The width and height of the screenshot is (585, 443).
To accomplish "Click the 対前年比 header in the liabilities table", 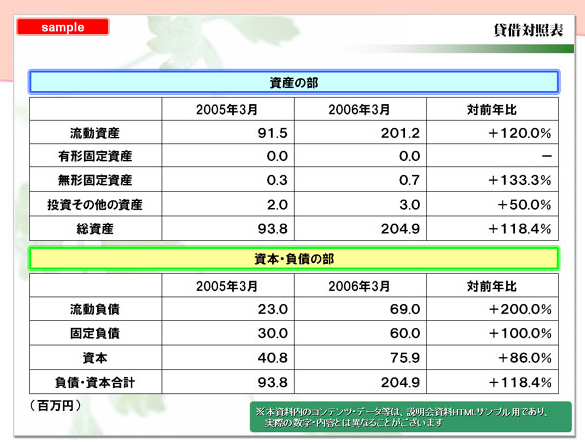I will pos(492,286).
